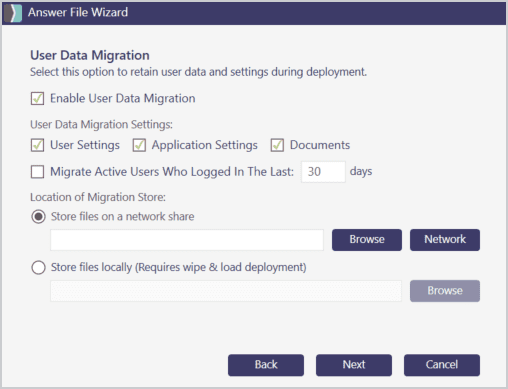Go Back to the previous wizard page
Screen dimensions: 508x389
point(266,365)
